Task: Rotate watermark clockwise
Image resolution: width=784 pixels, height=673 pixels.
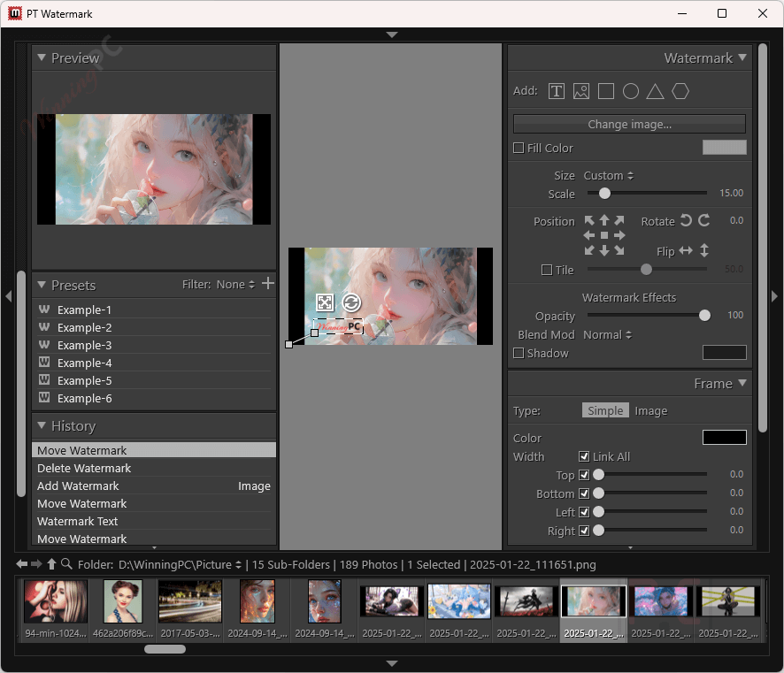Action: pos(704,220)
